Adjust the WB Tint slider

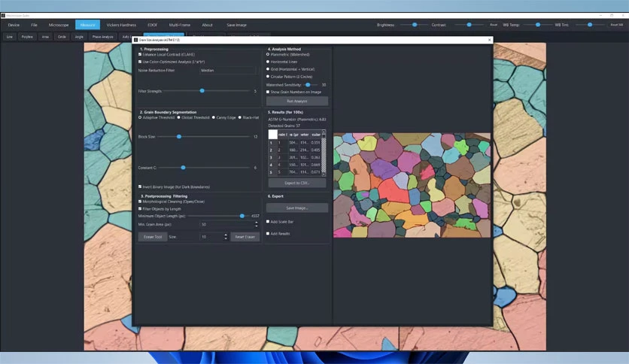coord(590,25)
